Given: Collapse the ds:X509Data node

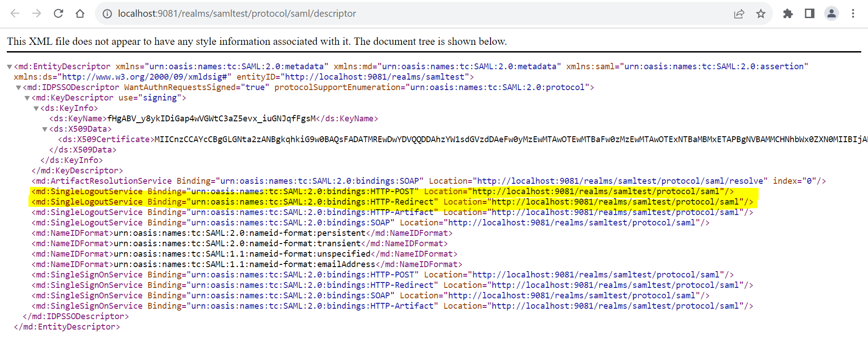Looking at the screenshot, I should click(45, 129).
